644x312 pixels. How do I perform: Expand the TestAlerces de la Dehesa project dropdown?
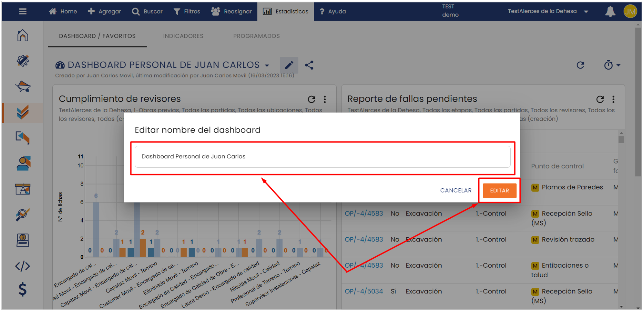[x=586, y=12]
